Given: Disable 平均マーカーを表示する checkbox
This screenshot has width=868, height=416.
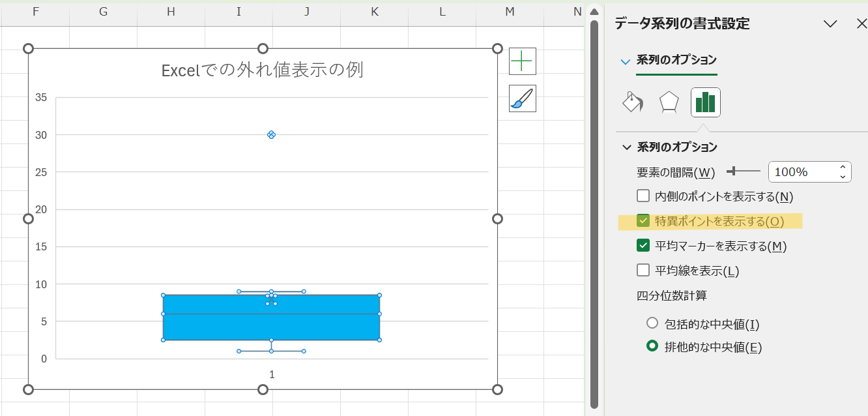Looking at the screenshot, I should tap(643, 246).
